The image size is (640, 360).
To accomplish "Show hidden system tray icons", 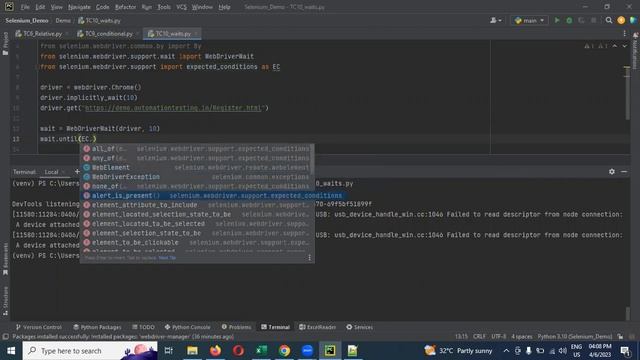I will click(506, 351).
